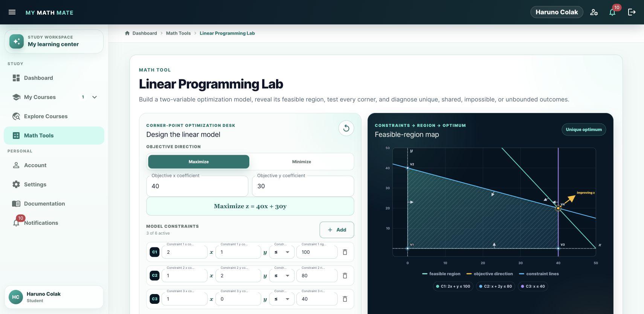Viewport: 644px width, 314px height.
Task: Click the Dashboard sidebar icon
Action: [x=16, y=78]
